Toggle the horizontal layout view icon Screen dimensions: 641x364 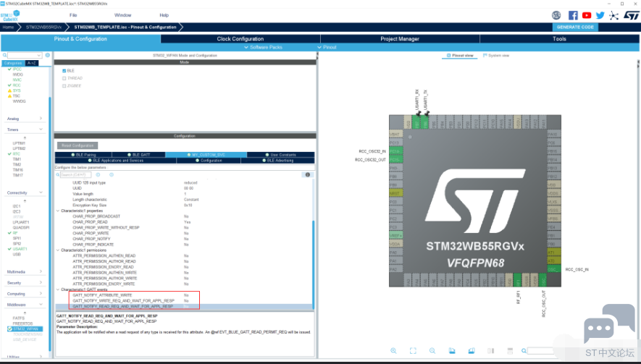[510, 350]
